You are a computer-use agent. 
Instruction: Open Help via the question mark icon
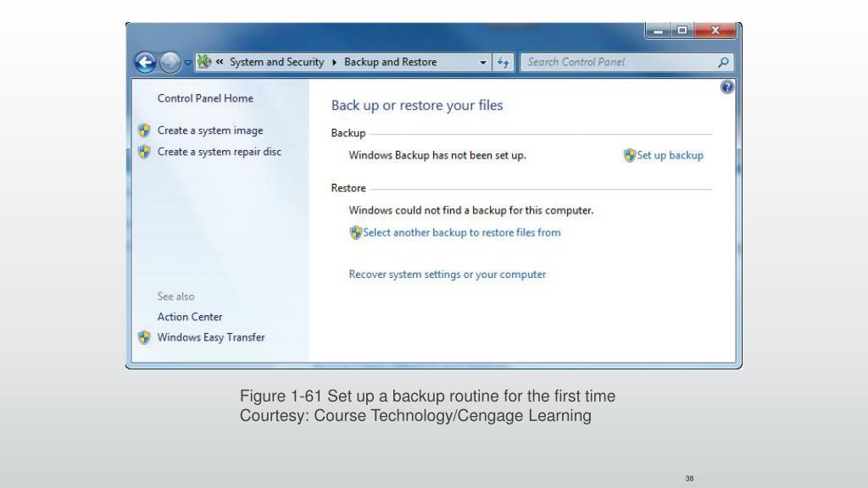click(x=726, y=87)
